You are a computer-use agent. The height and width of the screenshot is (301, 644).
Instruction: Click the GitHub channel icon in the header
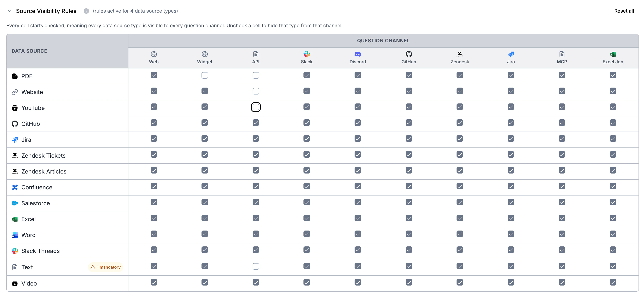click(409, 54)
